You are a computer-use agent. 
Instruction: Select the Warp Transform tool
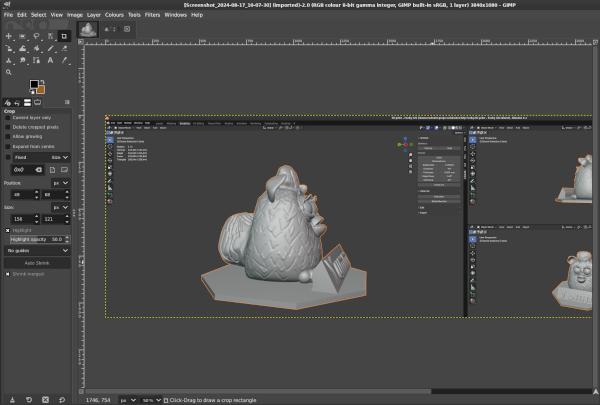tap(22, 49)
